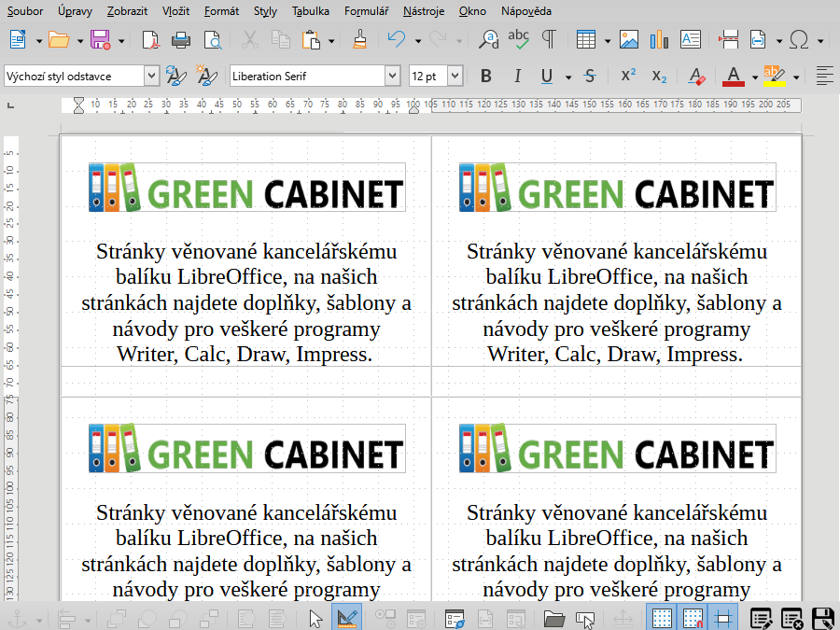
Task: Click the Print icon
Action: click(x=181, y=39)
